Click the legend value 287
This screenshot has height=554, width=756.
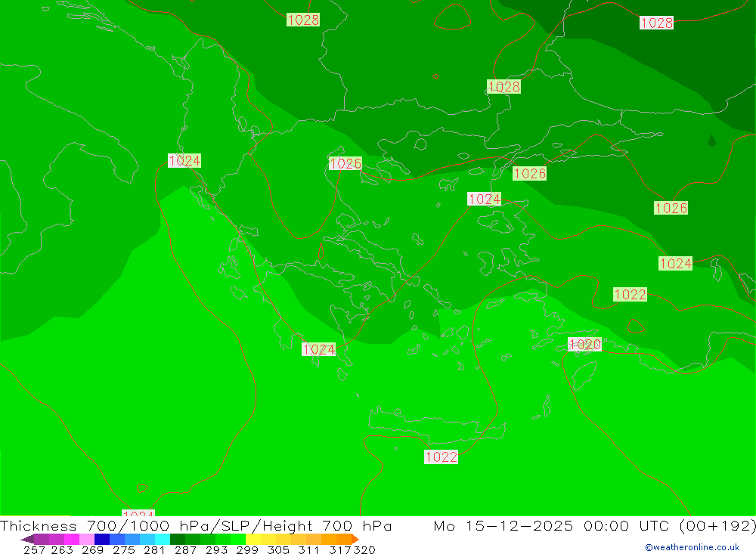click(x=185, y=550)
